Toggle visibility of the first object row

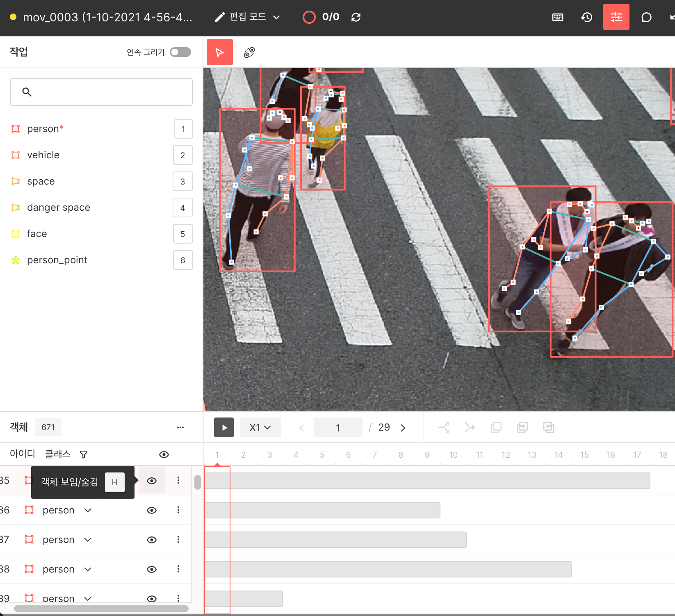152,481
